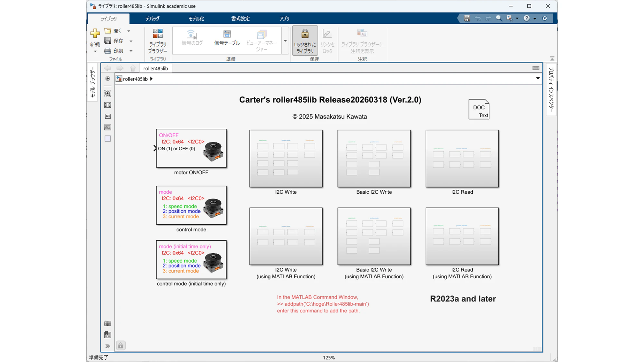644x362 pixels.
Task: Click the New (新規) plus icon
Action: tap(95, 33)
